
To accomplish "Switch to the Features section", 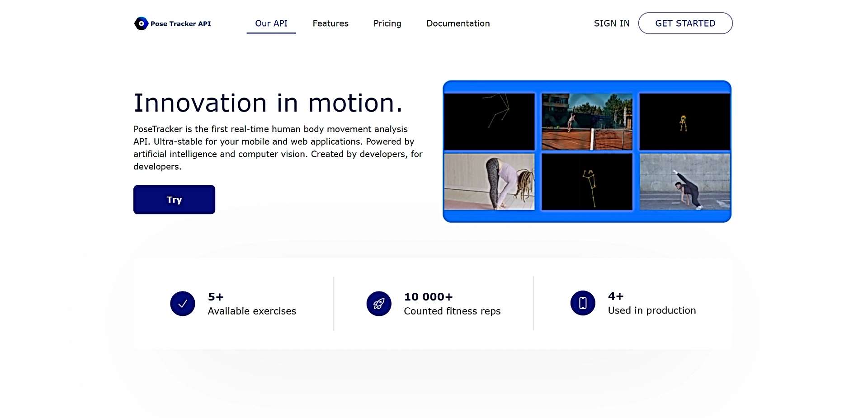I will [330, 23].
